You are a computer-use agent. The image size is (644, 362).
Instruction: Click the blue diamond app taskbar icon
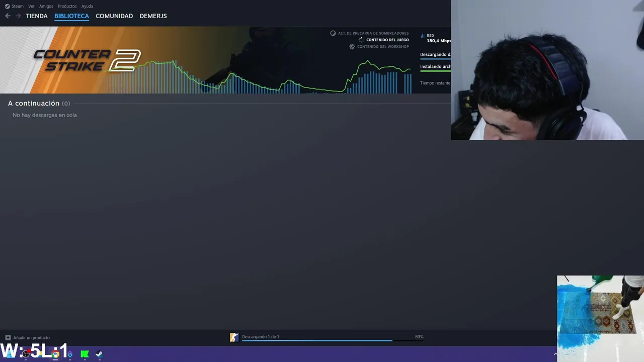pos(70,354)
